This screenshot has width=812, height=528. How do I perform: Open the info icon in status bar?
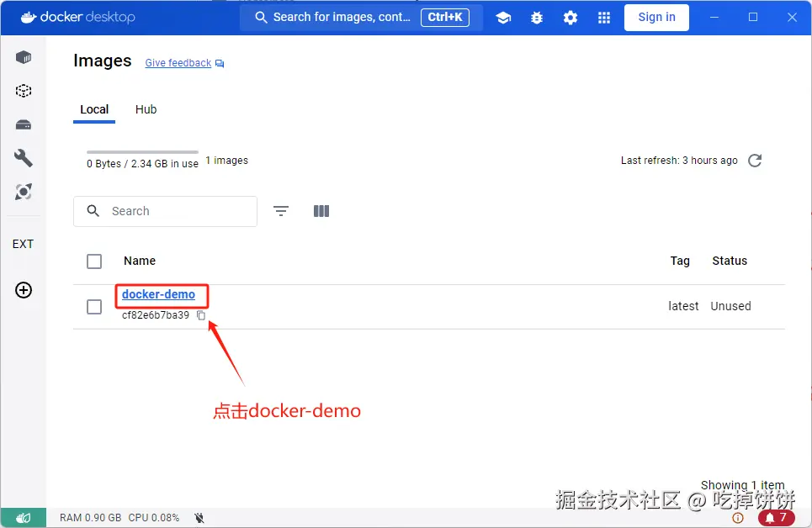738,518
